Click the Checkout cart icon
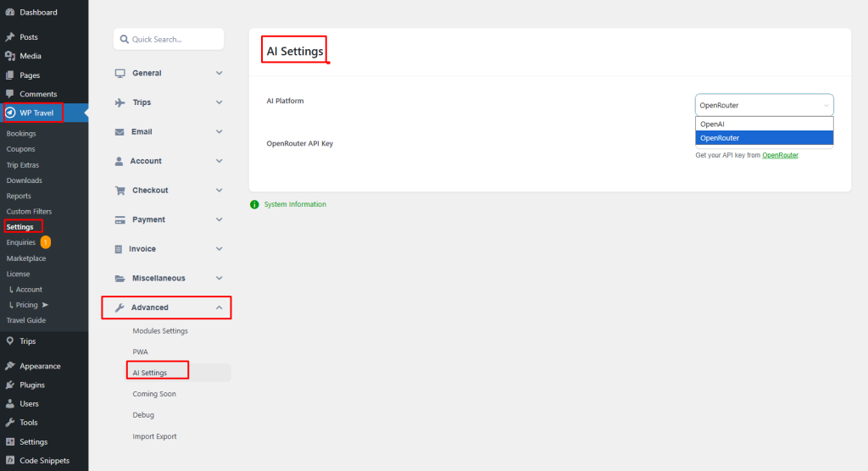868x471 pixels. point(120,191)
